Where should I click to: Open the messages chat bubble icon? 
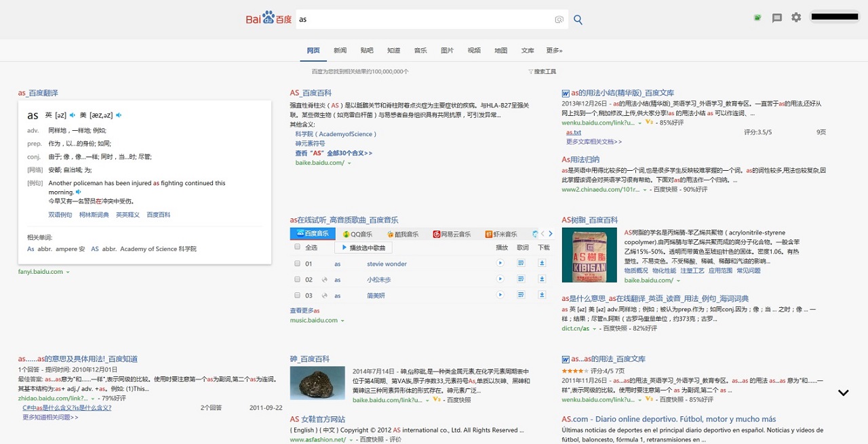pos(777,18)
